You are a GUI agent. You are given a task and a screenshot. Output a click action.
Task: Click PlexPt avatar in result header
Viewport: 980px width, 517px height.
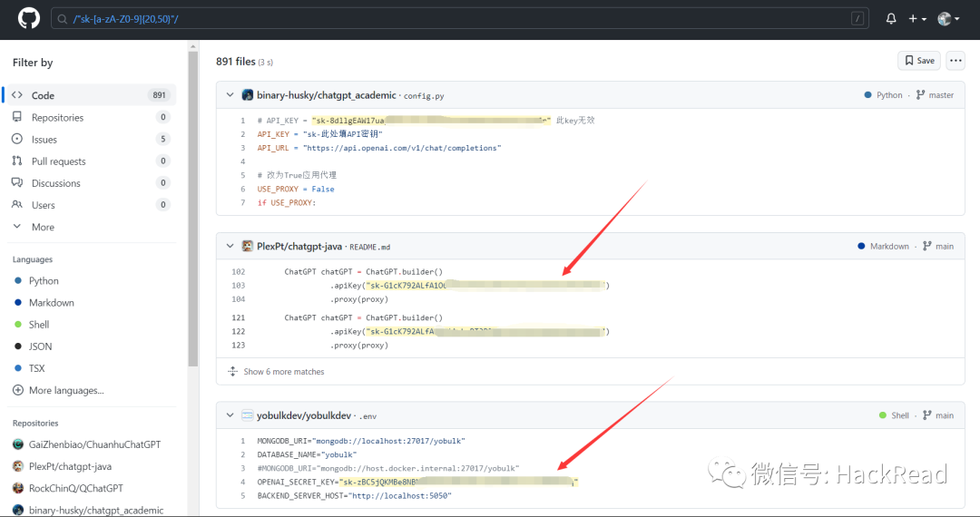(248, 246)
